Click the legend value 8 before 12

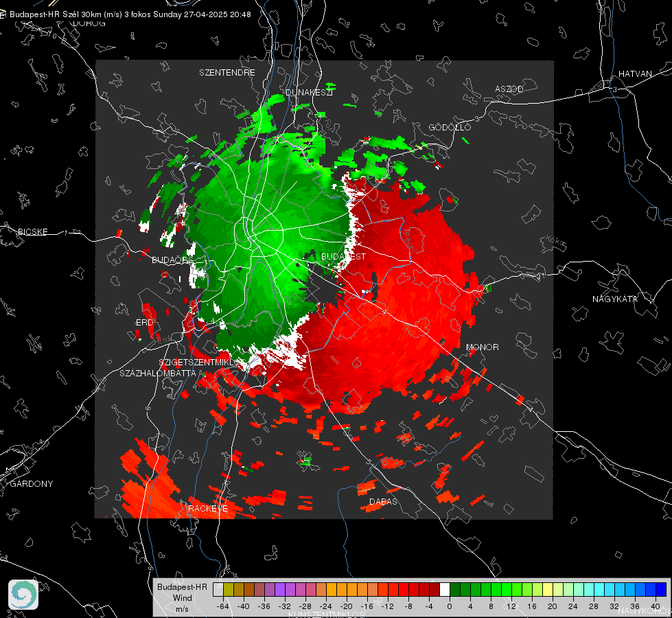[x=491, y=606]
